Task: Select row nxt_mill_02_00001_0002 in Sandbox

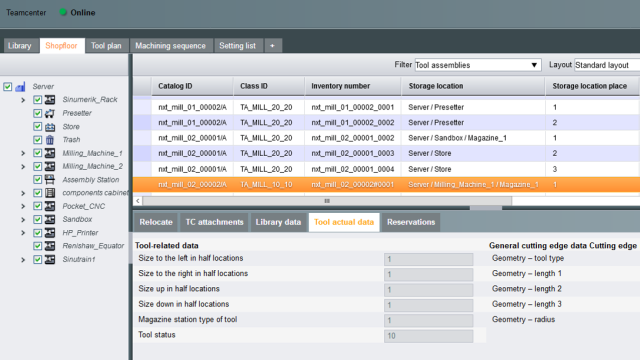Action: [386, 138]
